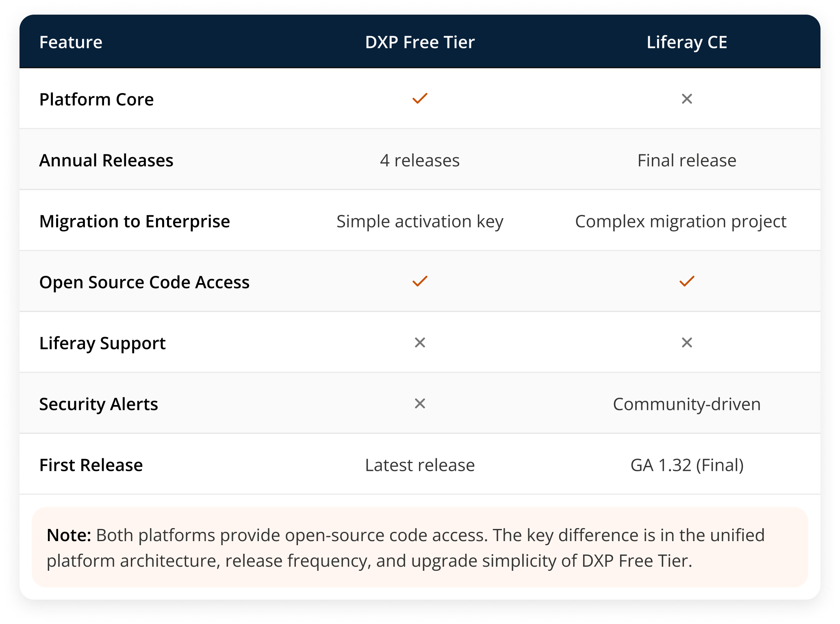Click Open Source Code Access checkmark for DXP

(x=420, y=282)
